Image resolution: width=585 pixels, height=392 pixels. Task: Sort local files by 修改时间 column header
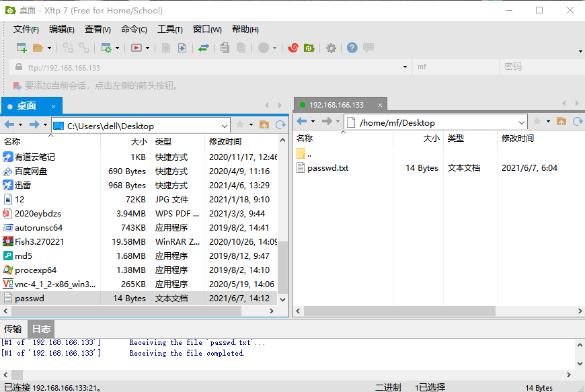(225, 142)
